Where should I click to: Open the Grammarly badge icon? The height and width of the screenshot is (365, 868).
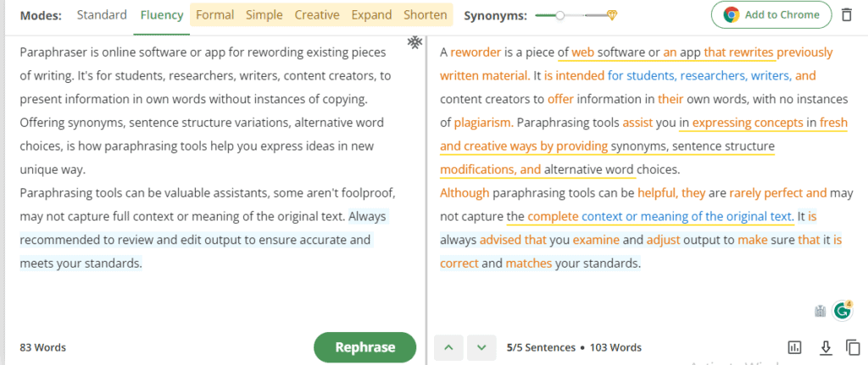point(843,310)
